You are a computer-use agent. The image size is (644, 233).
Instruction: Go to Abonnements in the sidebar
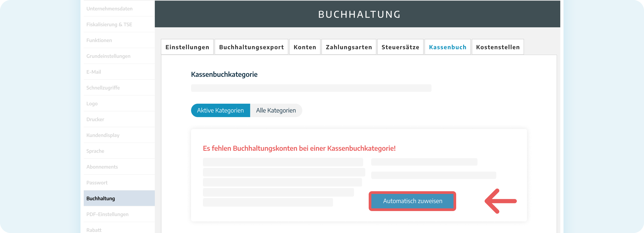coord(119,167)
